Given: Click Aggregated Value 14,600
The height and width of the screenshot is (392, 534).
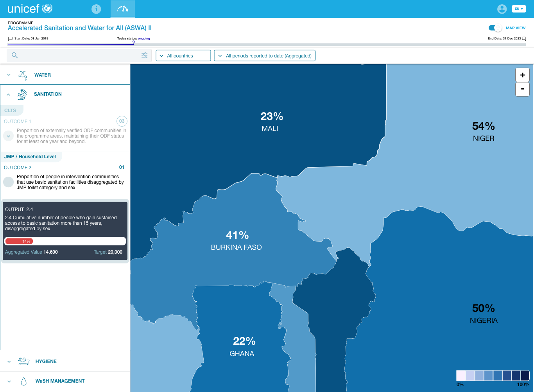Looking at the screenshot, I should 31,252.
